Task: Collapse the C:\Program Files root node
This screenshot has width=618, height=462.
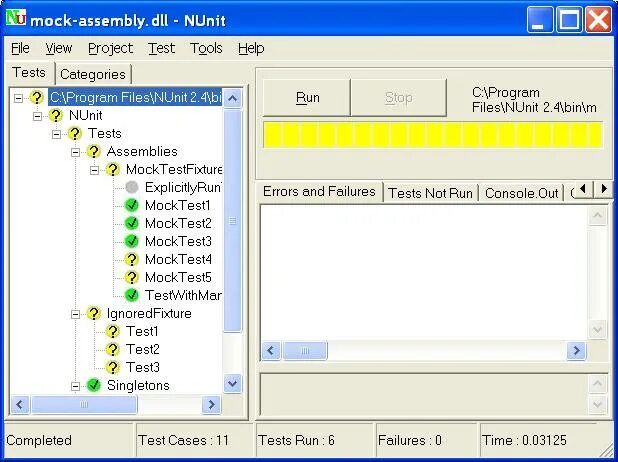Action: click(18, 98)
